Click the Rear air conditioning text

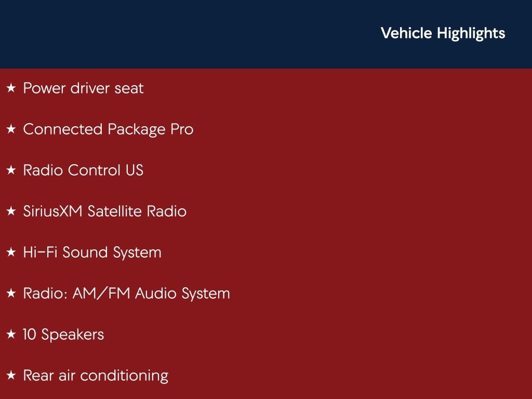[96, 376]
